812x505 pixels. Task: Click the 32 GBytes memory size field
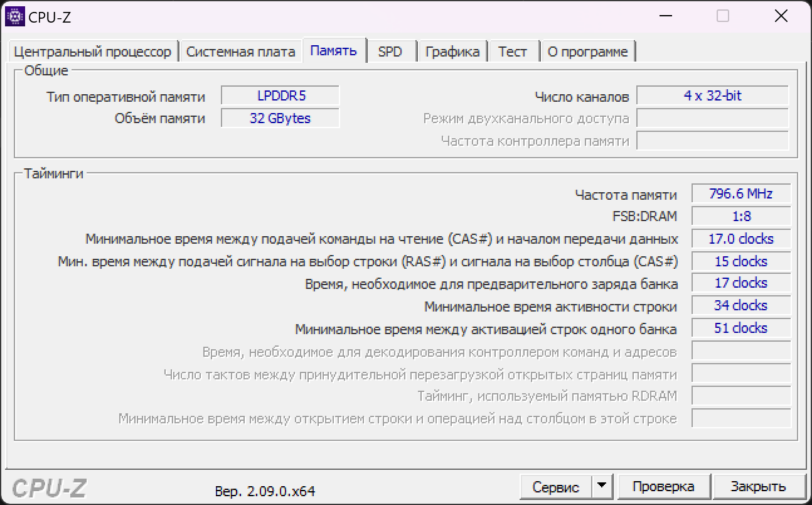coord(280,118)
